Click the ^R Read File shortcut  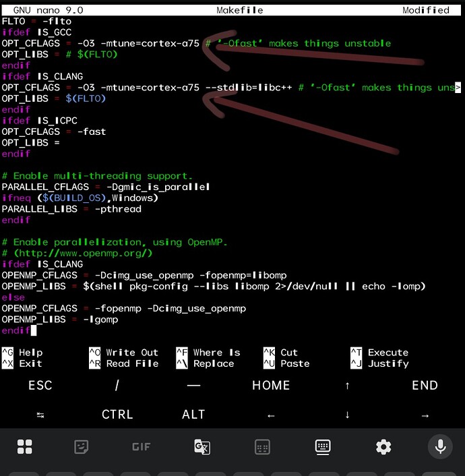click(x=124, y=363)
